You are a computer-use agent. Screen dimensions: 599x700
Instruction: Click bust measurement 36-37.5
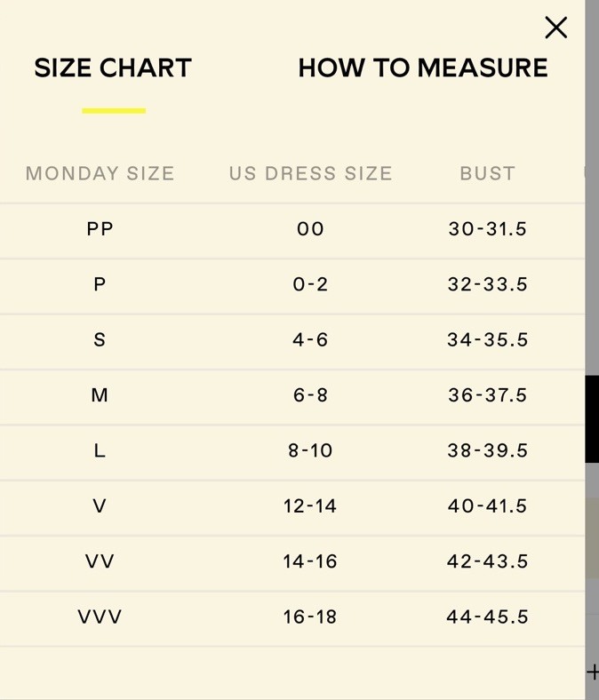pos(488,395)
